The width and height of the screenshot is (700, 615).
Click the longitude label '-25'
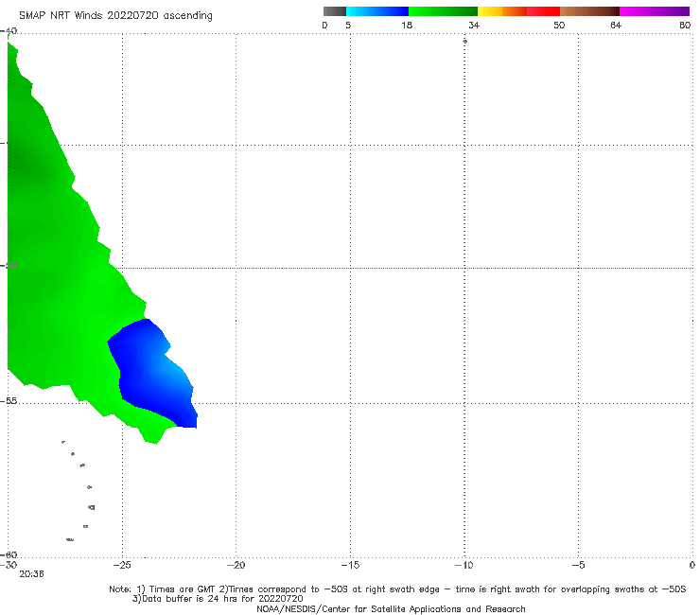122,565
